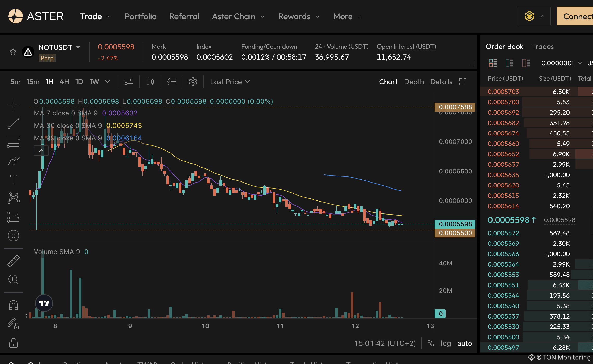Expand the Trade menu

tap(96, 16)
